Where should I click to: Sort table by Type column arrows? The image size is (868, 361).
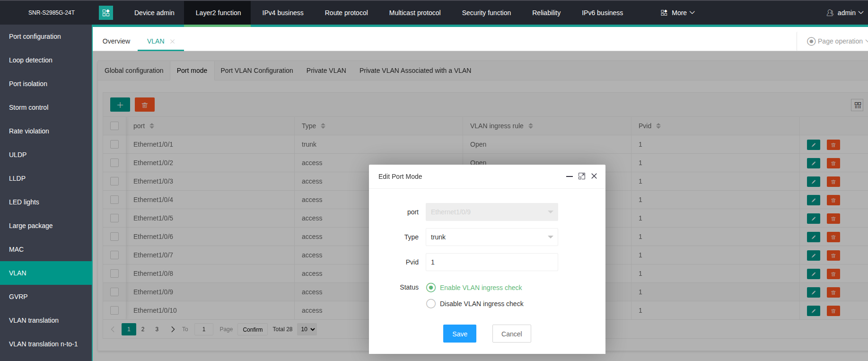(x=323, y=126)
